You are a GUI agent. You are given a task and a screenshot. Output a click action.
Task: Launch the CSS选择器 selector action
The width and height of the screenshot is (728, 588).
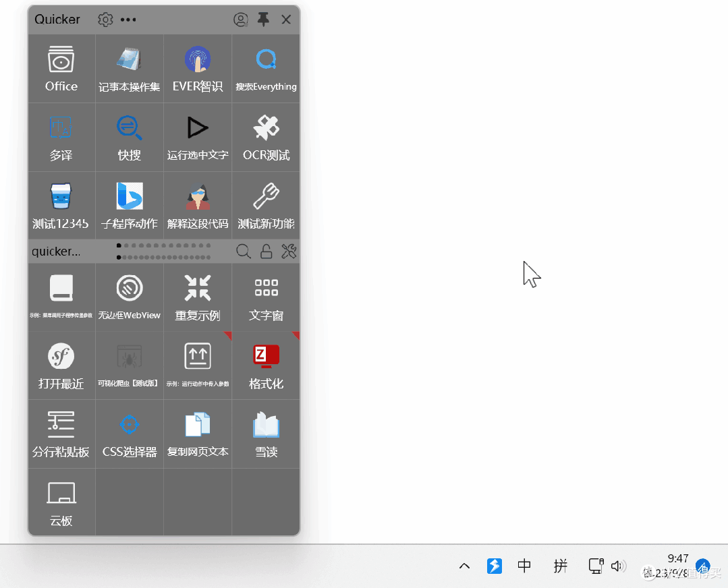pyautogui.click(x=129, y=434)
